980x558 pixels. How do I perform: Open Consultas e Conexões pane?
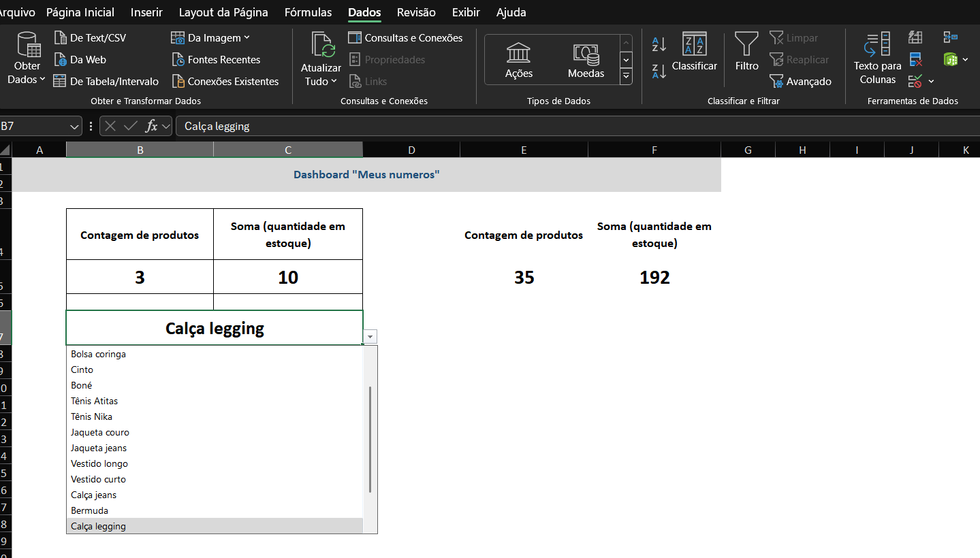click(x=405, y=38)
